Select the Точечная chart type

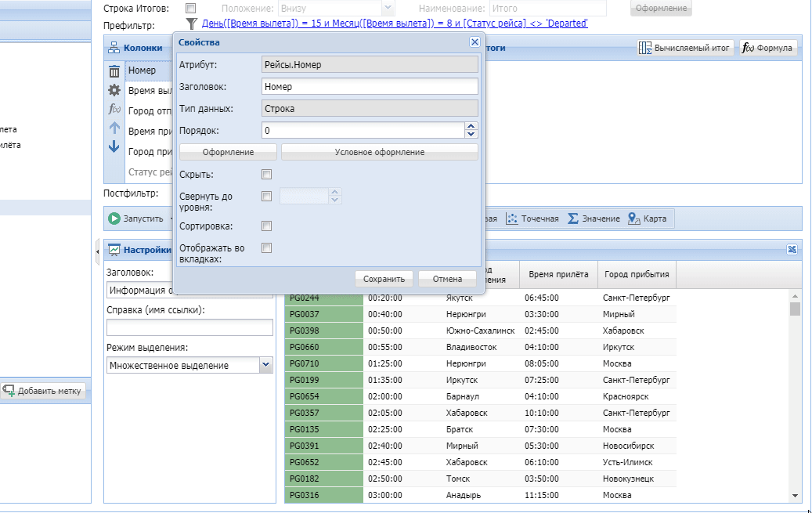532,219
